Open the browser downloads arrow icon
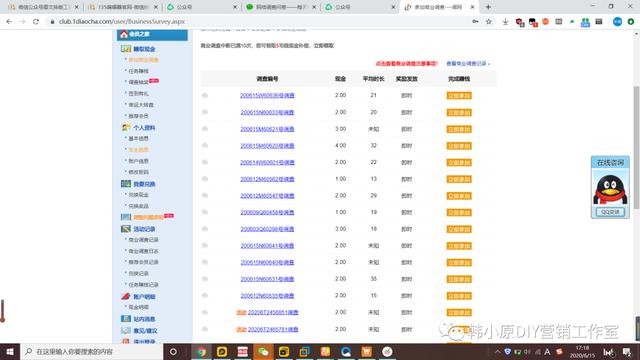640x360 pixels. click(505, 22)
